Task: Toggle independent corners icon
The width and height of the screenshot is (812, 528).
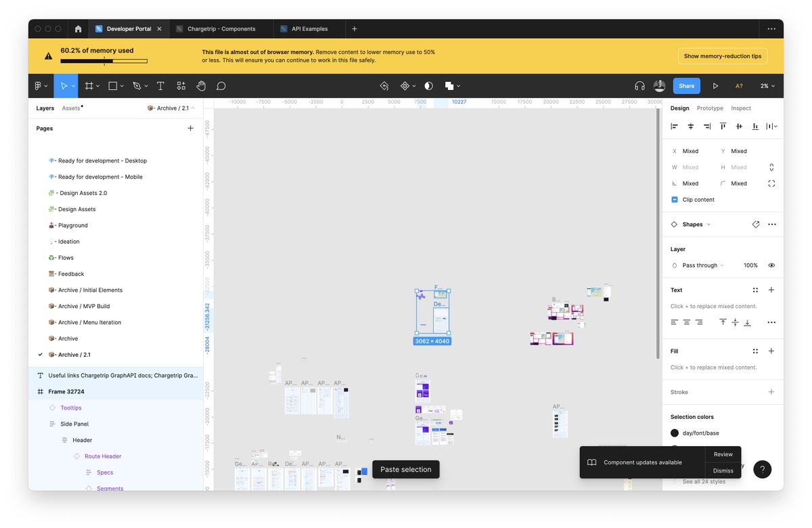Action: tap(772, 183)
